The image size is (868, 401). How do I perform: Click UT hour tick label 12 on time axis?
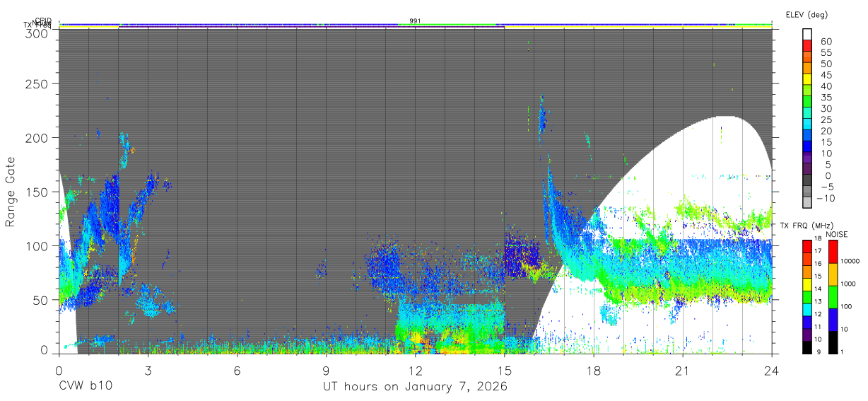coord(416,371)
